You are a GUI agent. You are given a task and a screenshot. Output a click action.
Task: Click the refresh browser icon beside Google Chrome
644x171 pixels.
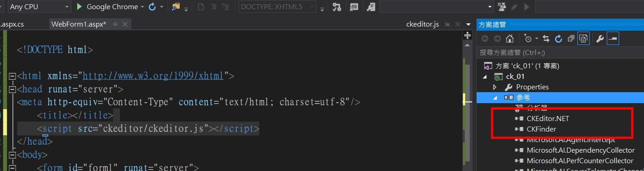152,7
